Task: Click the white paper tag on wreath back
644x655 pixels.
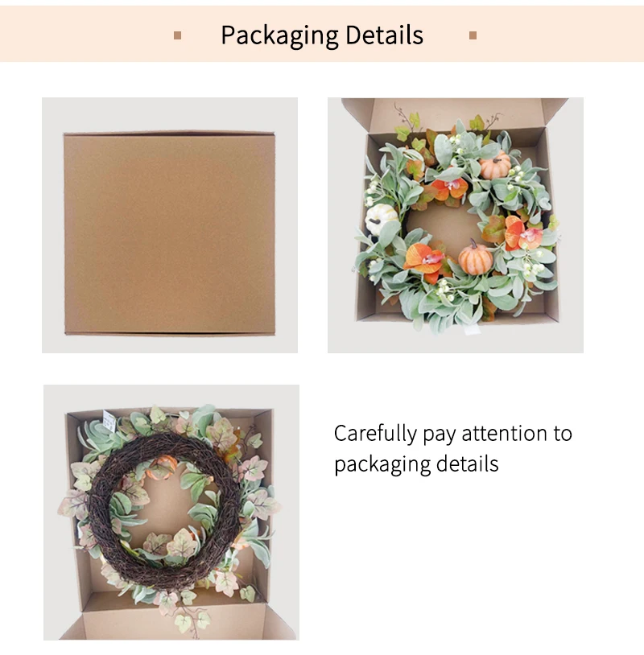Action: (x=109, y=420)
